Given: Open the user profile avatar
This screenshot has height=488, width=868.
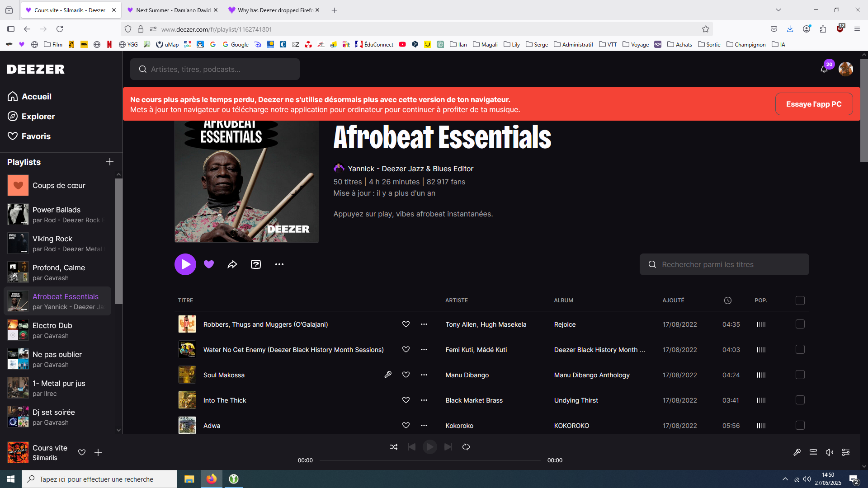Looking at the screenshot, I should (845, 69).
